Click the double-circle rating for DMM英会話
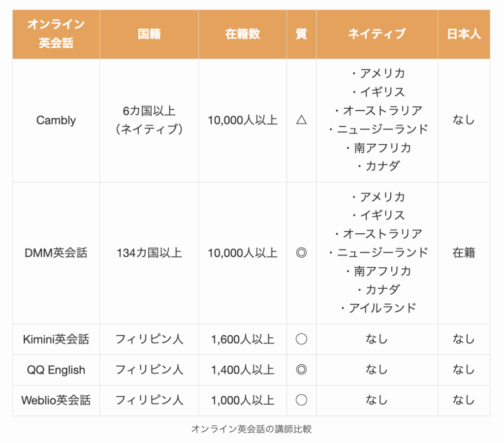The width and height of the screenshot is (504, 443). click(301, 253)
